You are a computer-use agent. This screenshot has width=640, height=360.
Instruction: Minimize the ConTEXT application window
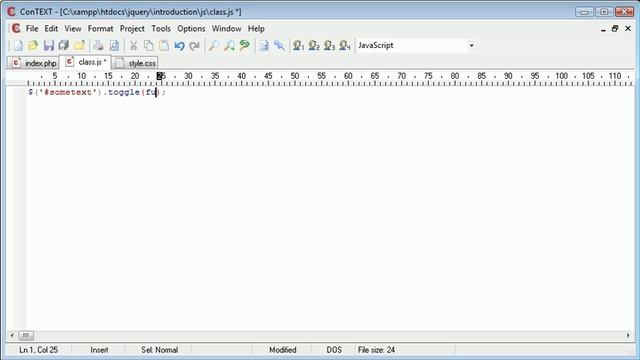tap(584, 12)
